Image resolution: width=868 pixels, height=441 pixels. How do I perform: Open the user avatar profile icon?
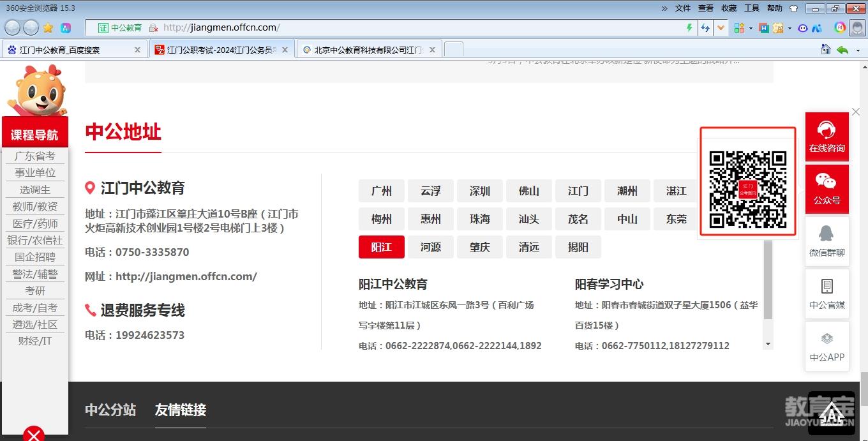coord(857,27)
